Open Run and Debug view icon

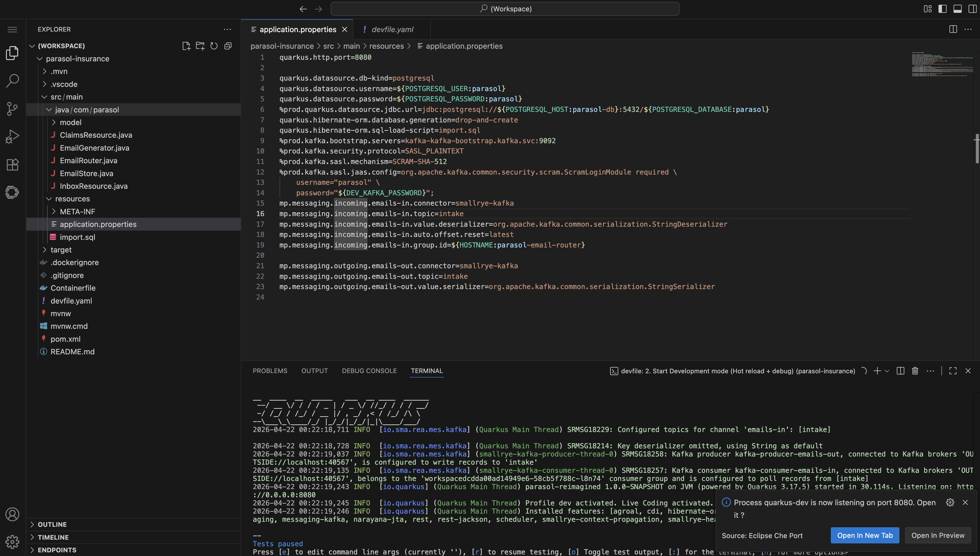[x=12, y=136]
